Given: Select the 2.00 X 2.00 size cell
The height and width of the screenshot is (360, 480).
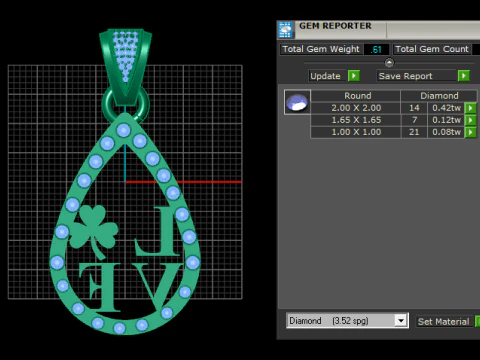Looking at the screenshot, I should 356,108.
